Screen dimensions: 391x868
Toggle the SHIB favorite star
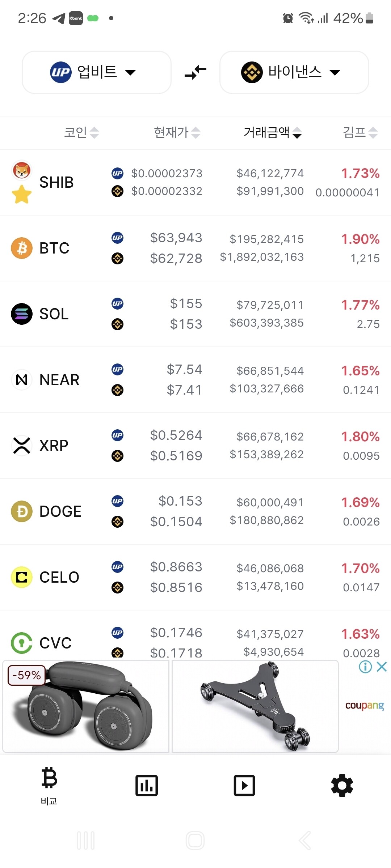(x=22, y=194)
